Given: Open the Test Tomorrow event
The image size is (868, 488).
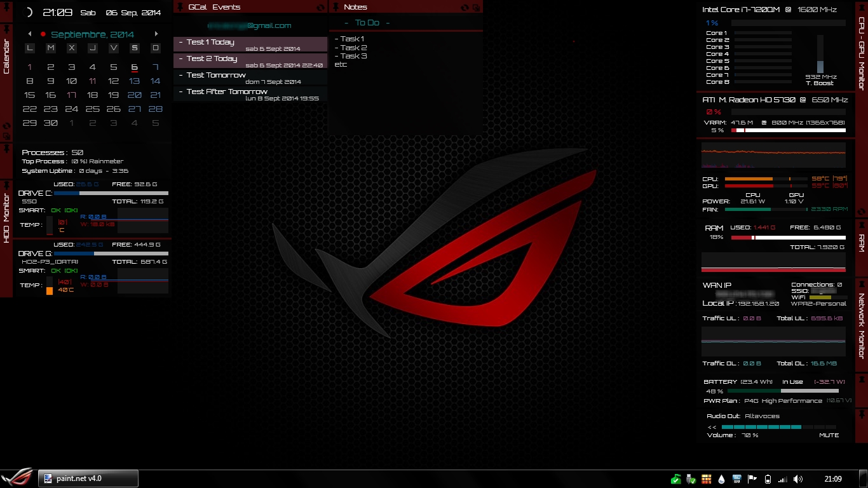Looking at the screenshot, I should tap(250, 78).
